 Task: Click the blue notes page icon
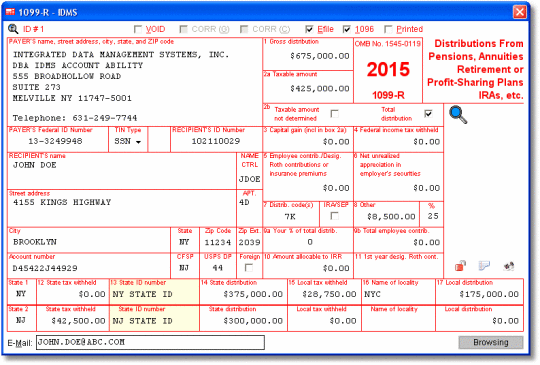[484, 266]
